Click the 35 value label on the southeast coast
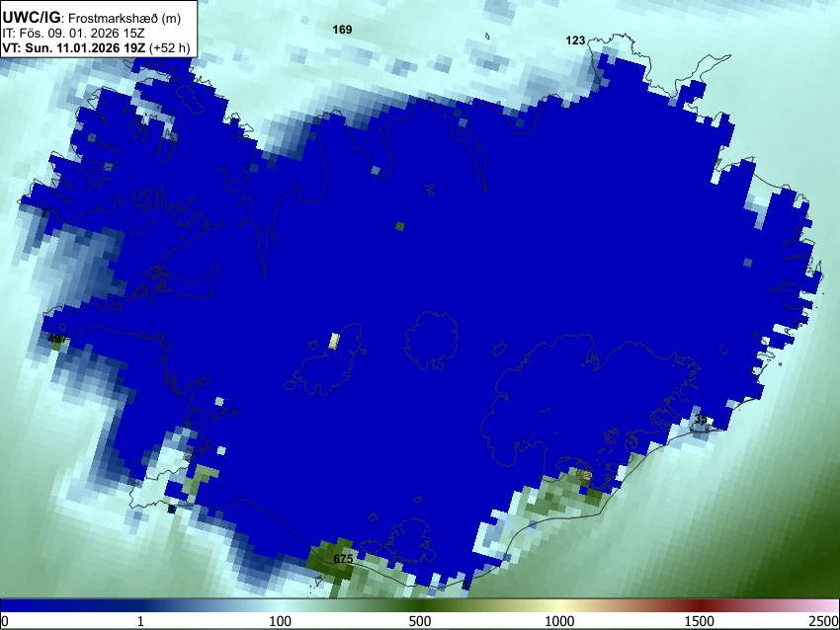 click(701, 419)
